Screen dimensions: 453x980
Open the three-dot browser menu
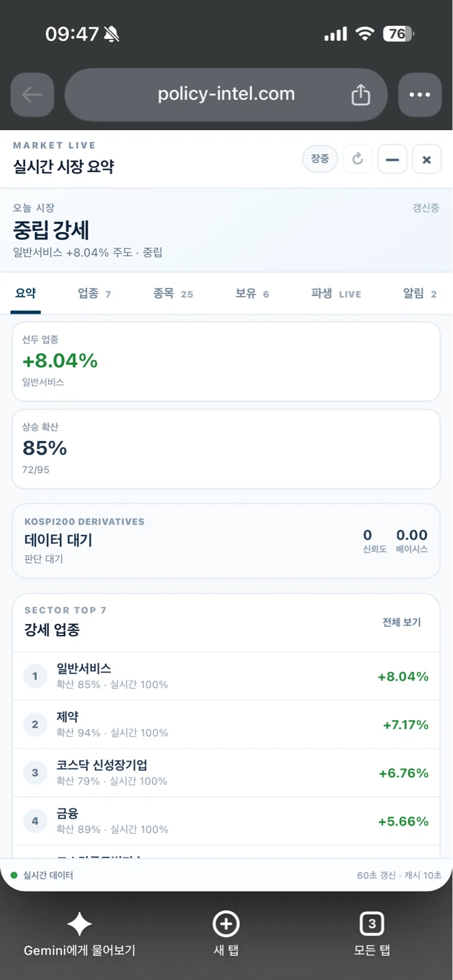point(420,95)
